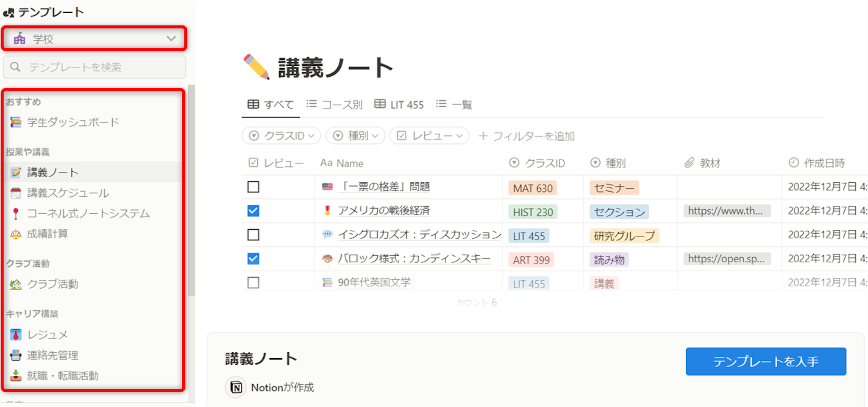Image resolution: width=868 pixels, height=407 pixels.
Task: Click the クラブ活動 template icon
Action: [x=16, y=284]
